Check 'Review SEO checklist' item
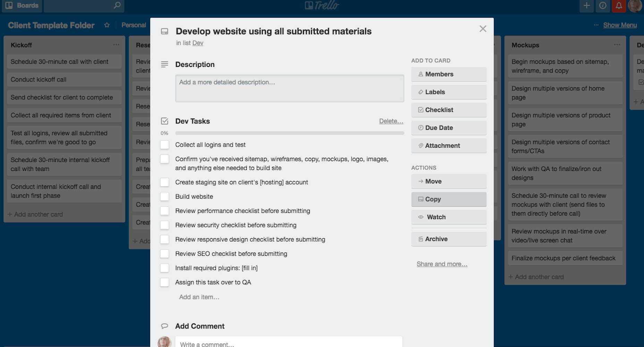The width and height of the screenshot is (644, 347). click(x=164, y=254)
